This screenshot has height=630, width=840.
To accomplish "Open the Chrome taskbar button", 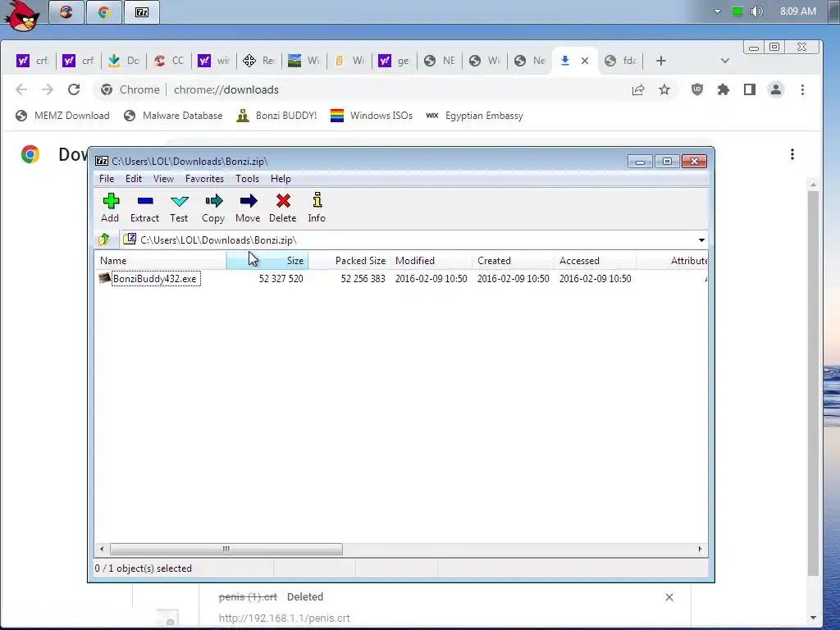I will tap(104, 12).
